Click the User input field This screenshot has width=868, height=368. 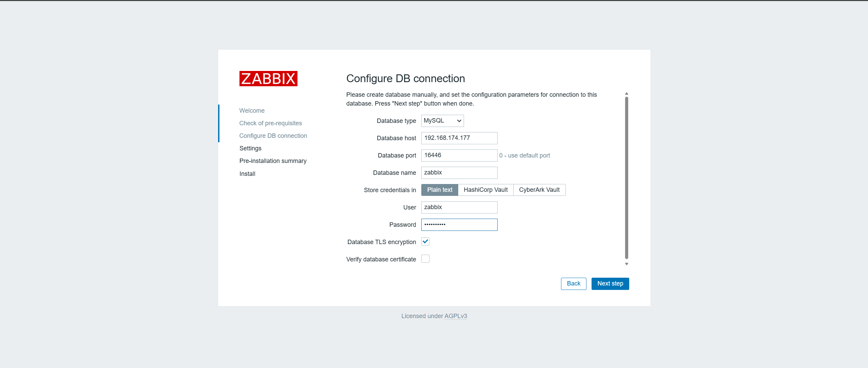pos(459,207)
